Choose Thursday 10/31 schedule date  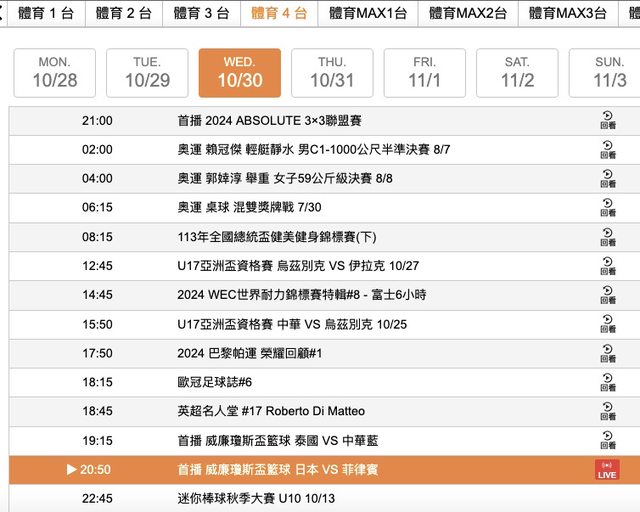pos(332,73)
